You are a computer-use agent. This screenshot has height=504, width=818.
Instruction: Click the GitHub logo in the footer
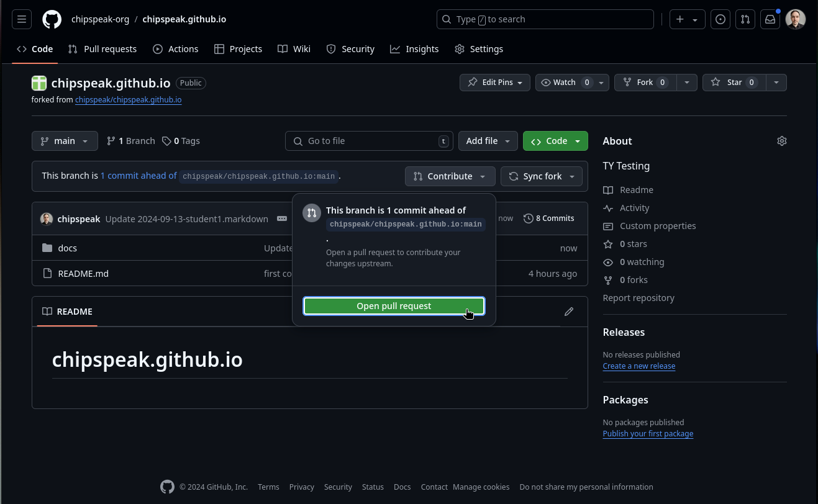[167, 487]
